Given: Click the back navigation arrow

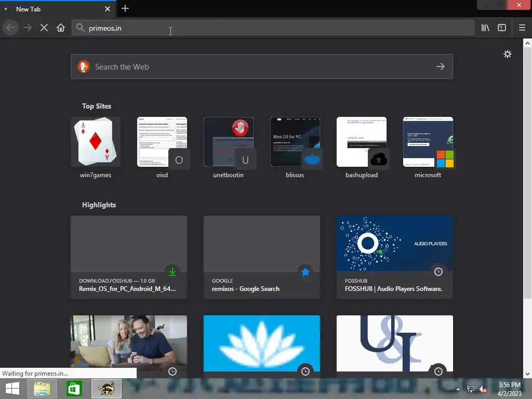Looking at the screenshot, I should (10, 28).
